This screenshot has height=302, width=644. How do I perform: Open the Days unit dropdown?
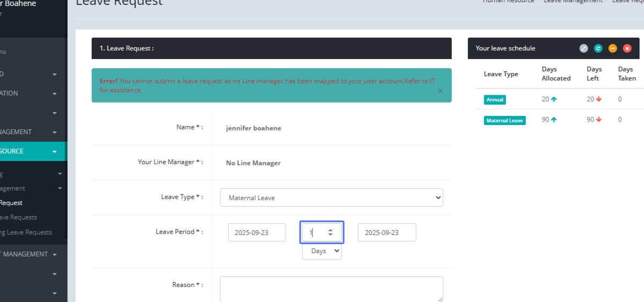point(321,251)
